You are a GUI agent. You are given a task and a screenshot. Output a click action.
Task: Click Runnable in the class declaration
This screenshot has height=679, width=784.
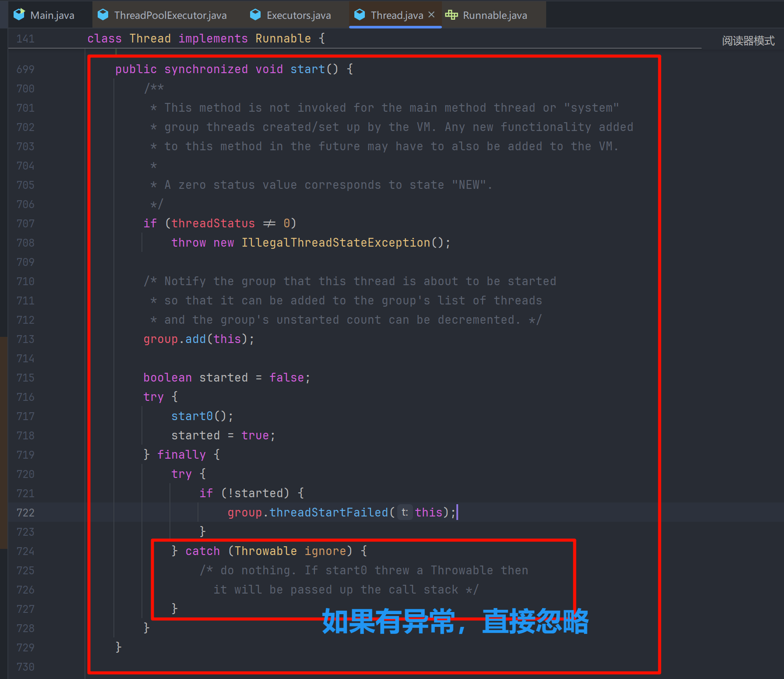click(283, 39)
